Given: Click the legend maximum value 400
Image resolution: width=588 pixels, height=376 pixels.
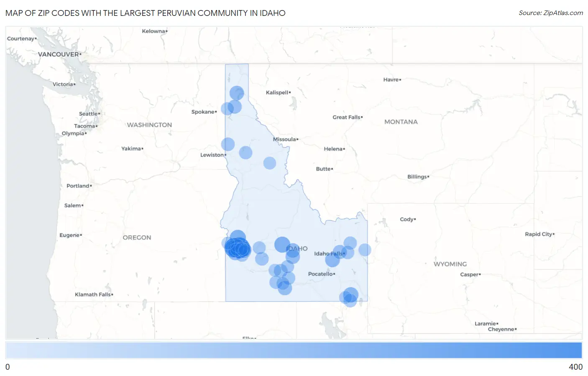Looking at the screenshot, I should (575, 367).
